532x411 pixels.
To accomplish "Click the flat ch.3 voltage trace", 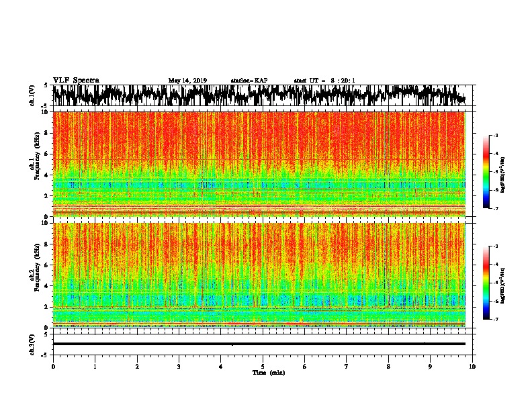I will coord(259,344).
